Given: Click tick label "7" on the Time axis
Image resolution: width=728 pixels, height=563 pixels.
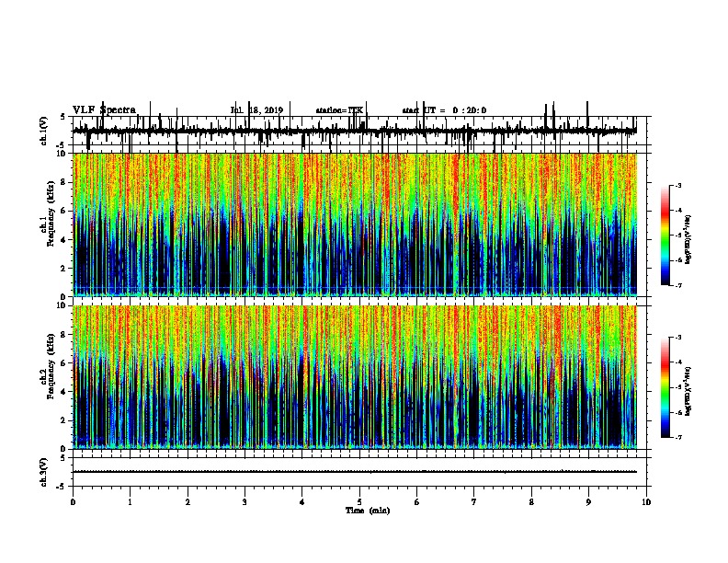Looking at the screenshot, I should (474, 502).
